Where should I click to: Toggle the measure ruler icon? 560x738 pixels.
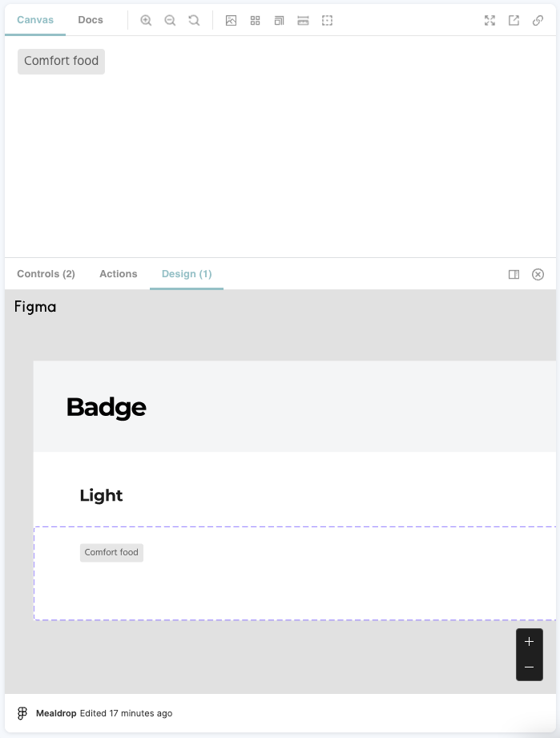coord(303,20)
